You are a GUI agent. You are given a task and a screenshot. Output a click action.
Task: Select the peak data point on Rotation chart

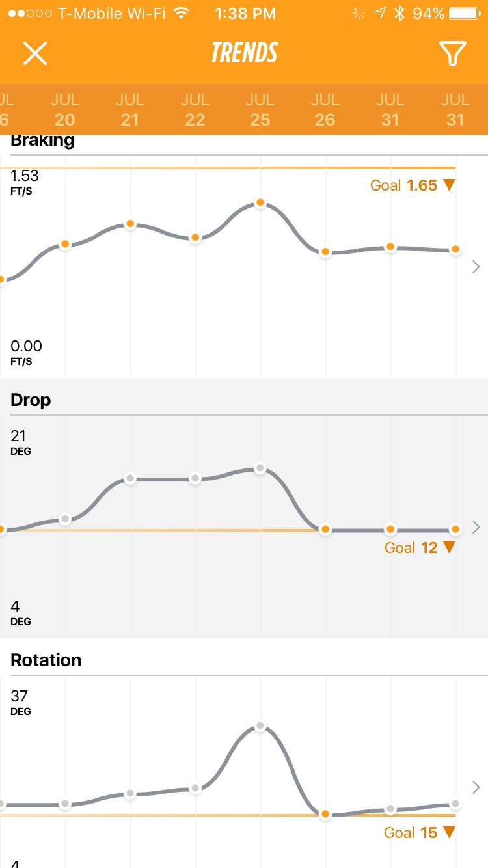[260, 725]
